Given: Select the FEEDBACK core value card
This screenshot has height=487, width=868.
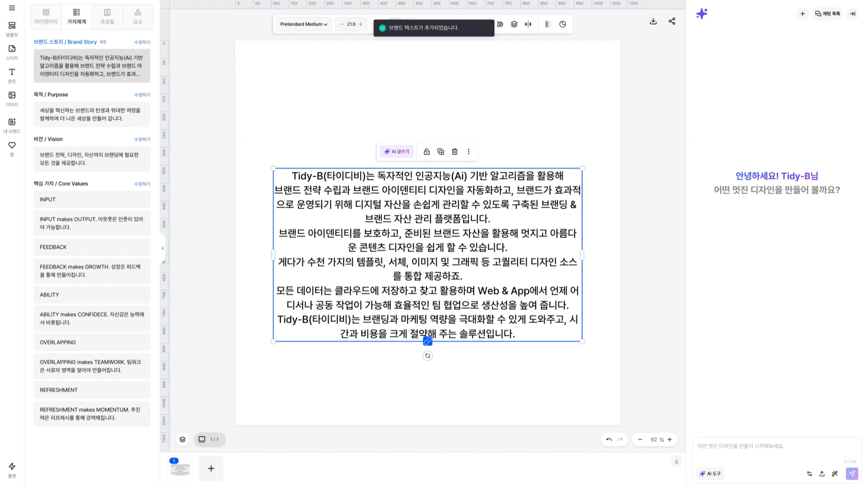Looking at the screenshot, I should (92, 247).
